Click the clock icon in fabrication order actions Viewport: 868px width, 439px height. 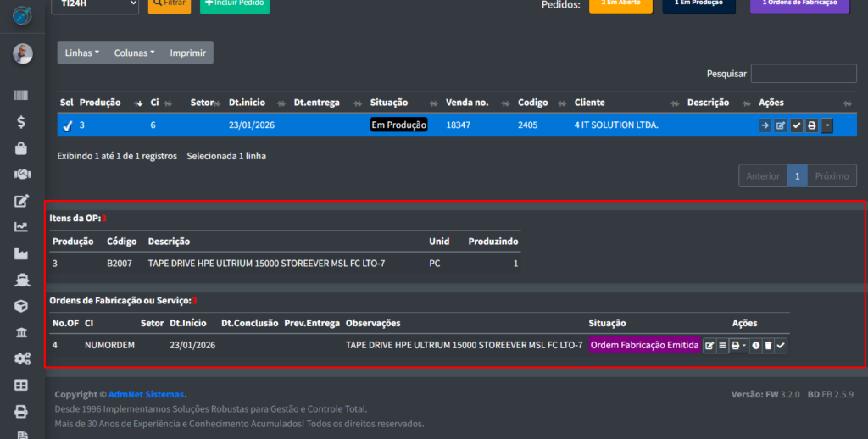pos(755,346)
